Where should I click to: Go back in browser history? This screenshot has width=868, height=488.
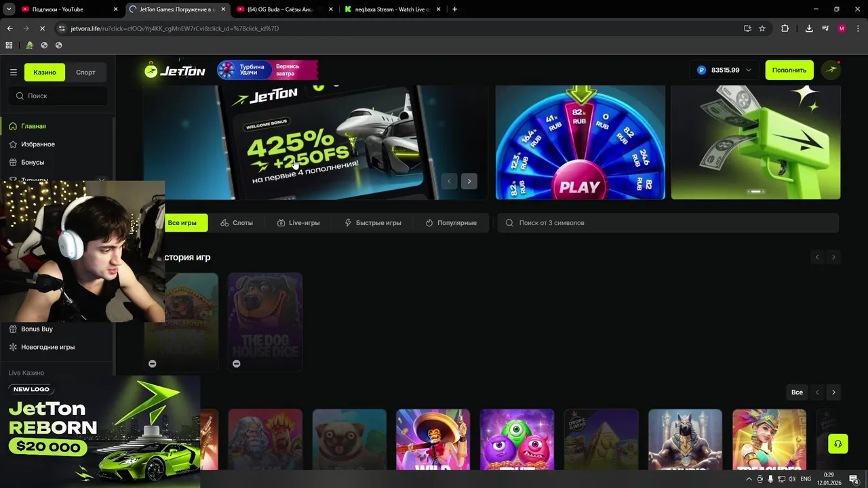9,28
